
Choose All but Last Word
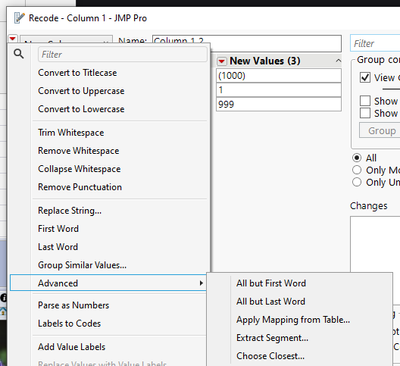click(x=271, y=301)
